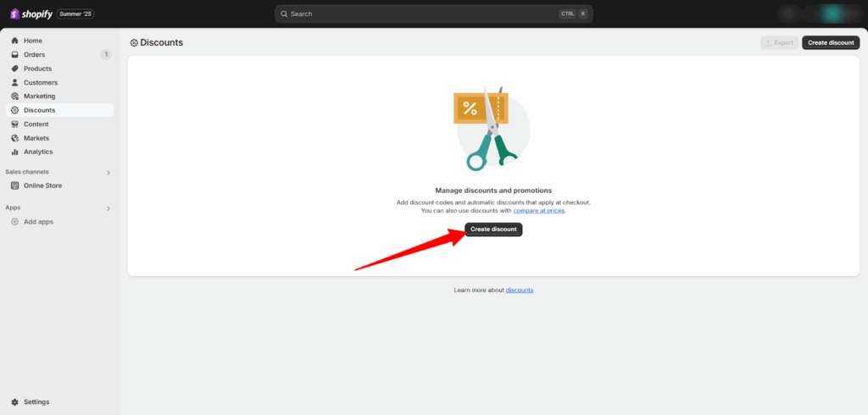The image size is (868, 415).
Task: Open Orders via its inbox icon
Action: pyautogui.click(x=15, y=55)
